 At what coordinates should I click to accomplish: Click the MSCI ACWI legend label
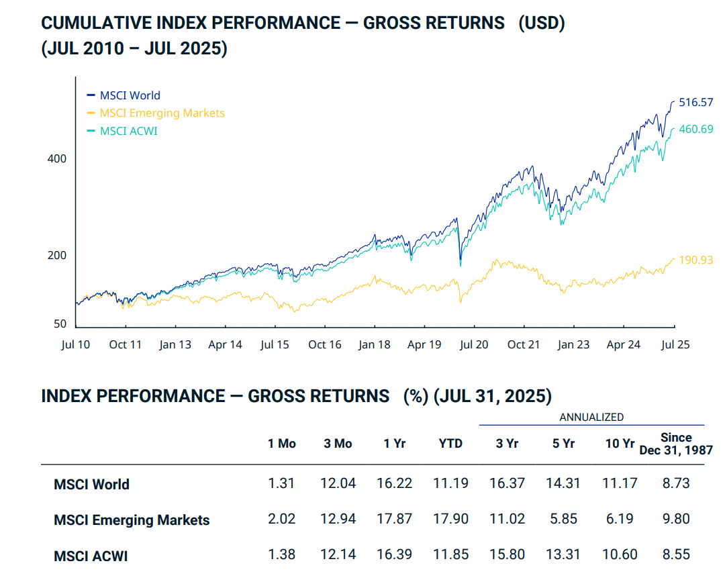[129, 131]
